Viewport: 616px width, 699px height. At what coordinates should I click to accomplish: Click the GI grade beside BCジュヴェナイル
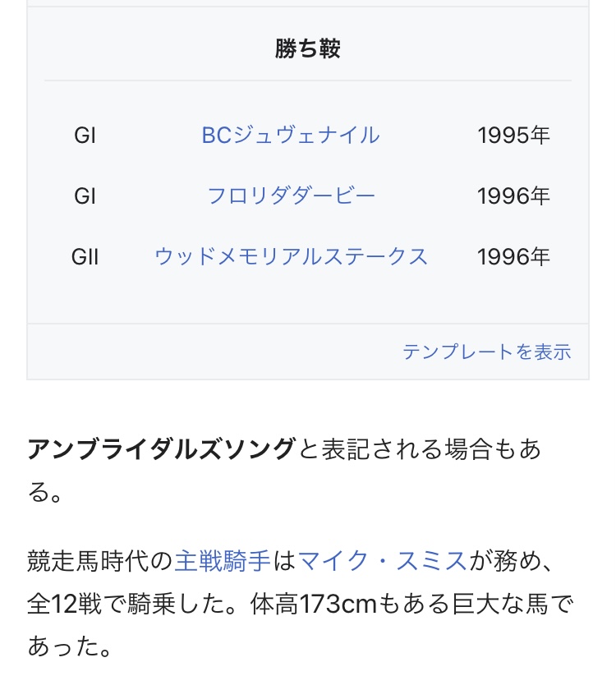point(85,135)
